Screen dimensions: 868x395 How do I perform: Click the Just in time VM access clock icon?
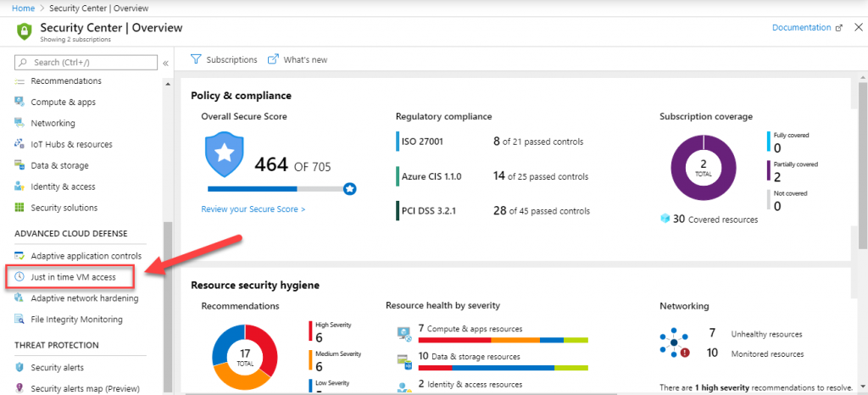coord(19,277)
